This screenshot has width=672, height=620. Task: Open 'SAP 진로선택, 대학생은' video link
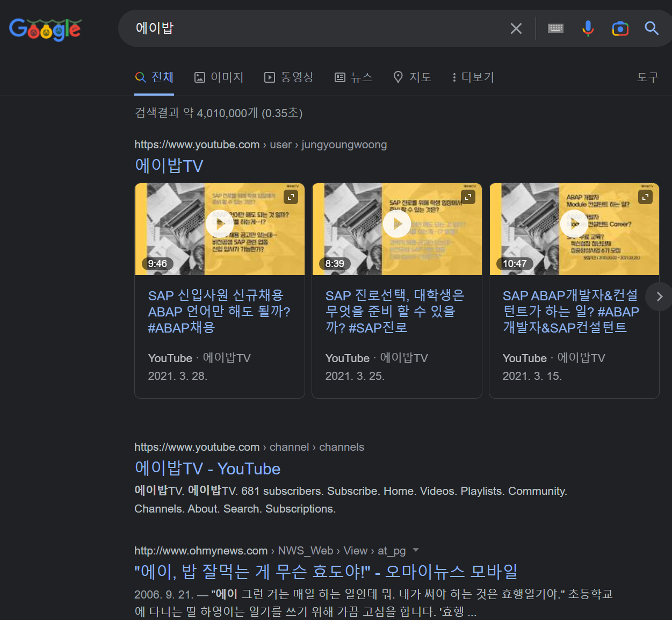(395, 312)
